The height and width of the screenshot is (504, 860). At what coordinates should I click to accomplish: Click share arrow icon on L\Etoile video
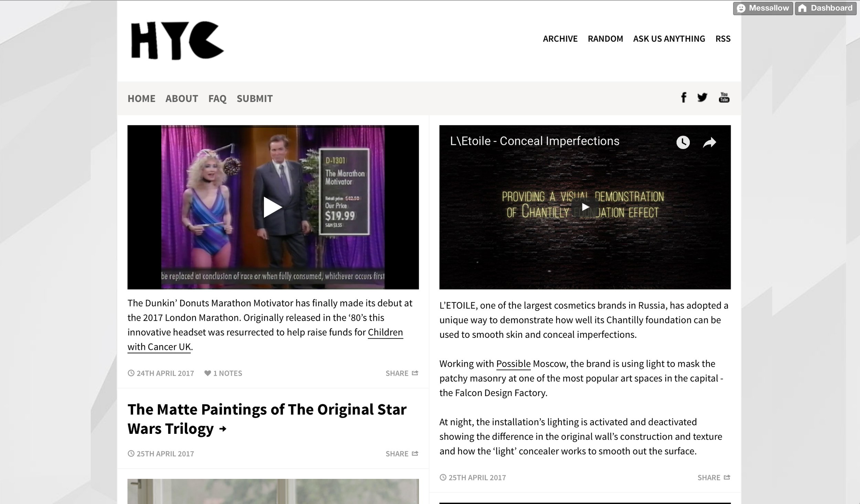point(709,142)
